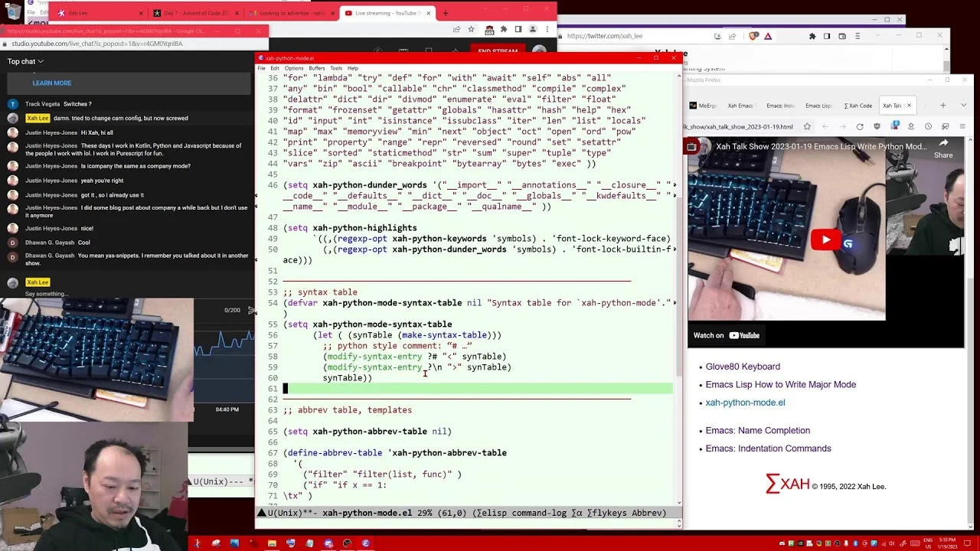Follow the Glove80 Keyboard link
This screenshot has width=980, height=551.
(x=743, y=367)
